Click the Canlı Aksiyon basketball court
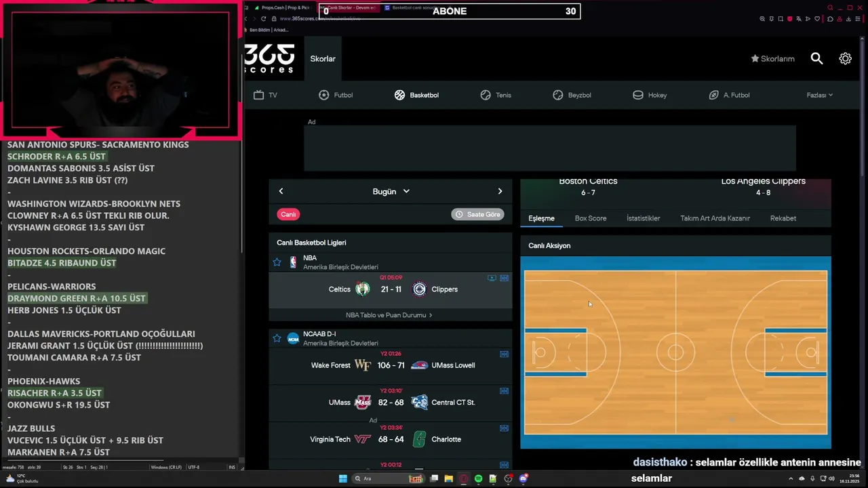The height and width of the screenshot is (488, 868). point(675,352)
